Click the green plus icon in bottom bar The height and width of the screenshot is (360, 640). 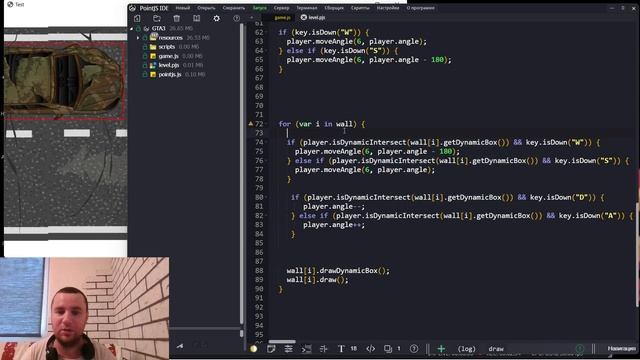pyautogui.click(x=441, y=349)
